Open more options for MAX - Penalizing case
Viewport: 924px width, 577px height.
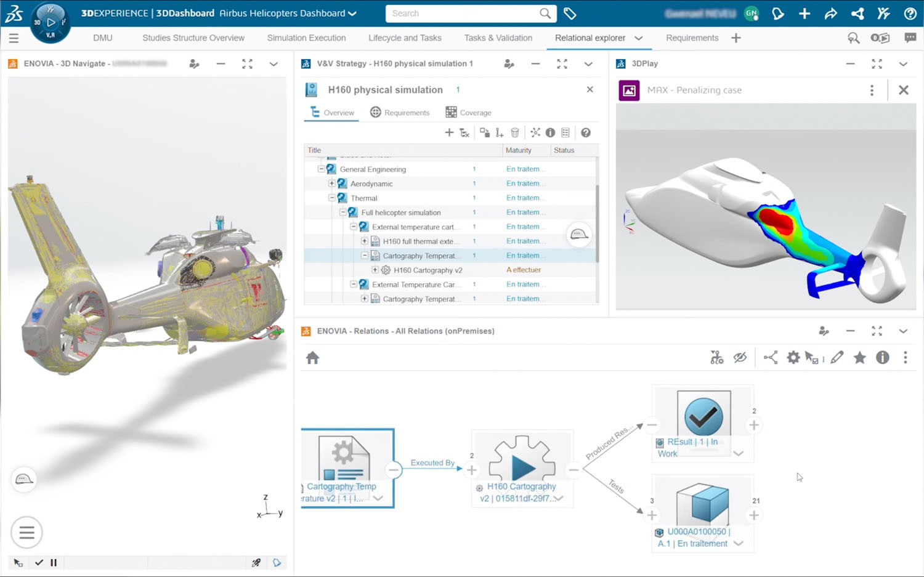(872, 91)
